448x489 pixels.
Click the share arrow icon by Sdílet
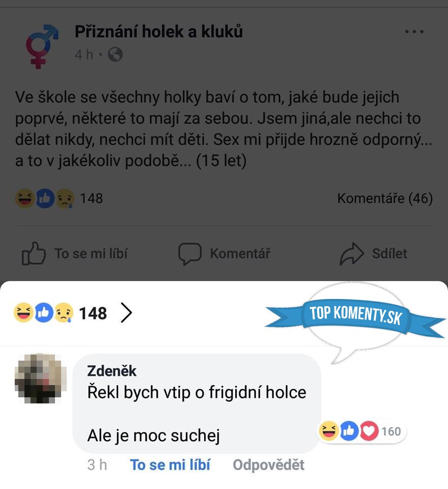coord(351,254)
